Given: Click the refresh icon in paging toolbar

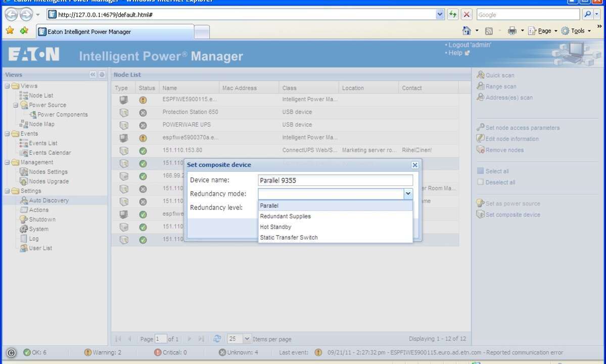Looking at the screenshot, I should coord(217,339).
